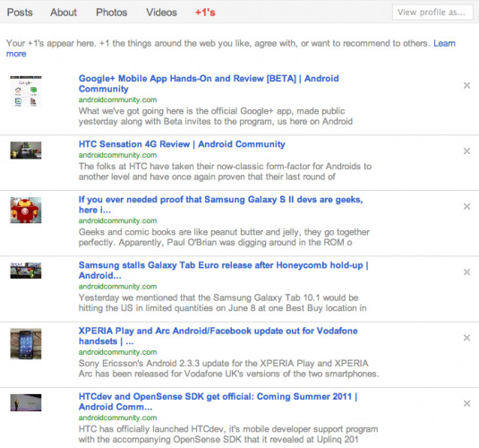479x448 pixels.
Task: Click the Google+ app screenshot thumbnail
Action: pos(26,91)
